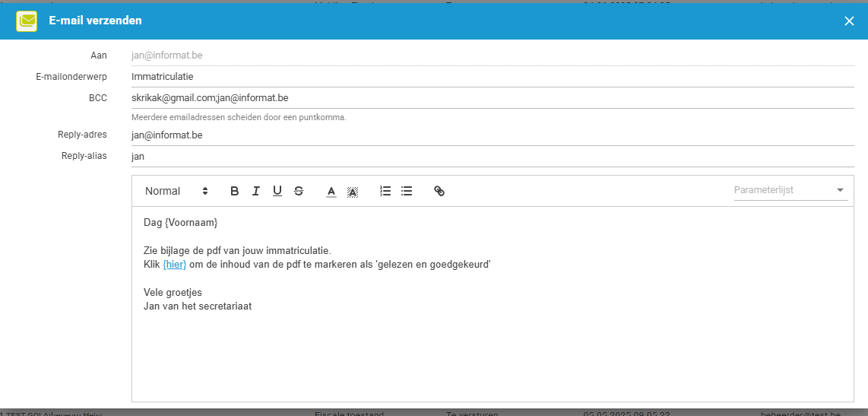Image resolution: width=868 pixels, height=416 pixels.
Task: Toggle bold formatting in editor toolbar
Action: pyautogui.click(x=234, y=191)
